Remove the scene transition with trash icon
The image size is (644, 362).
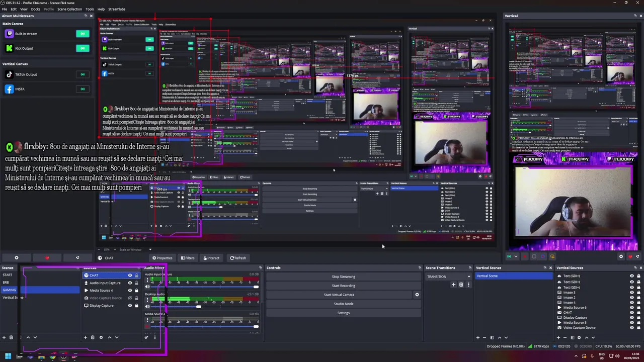461,285
